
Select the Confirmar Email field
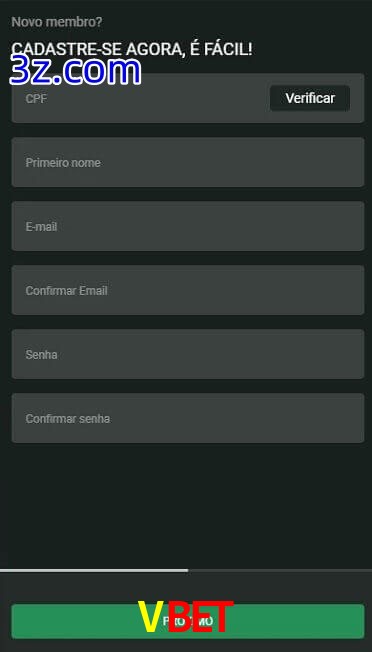click(x=188, y=290)
